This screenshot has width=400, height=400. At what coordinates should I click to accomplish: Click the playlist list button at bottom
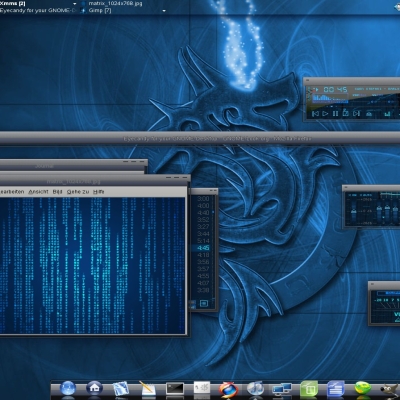204,303
